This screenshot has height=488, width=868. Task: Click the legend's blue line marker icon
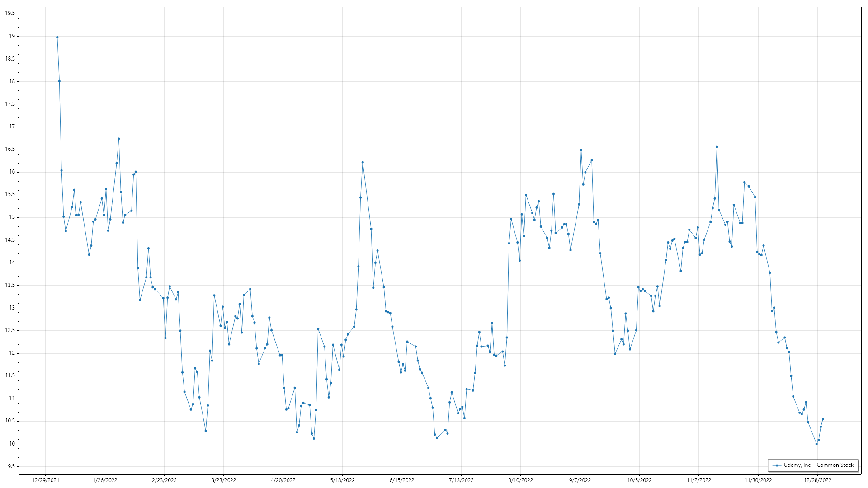(777, 465)
